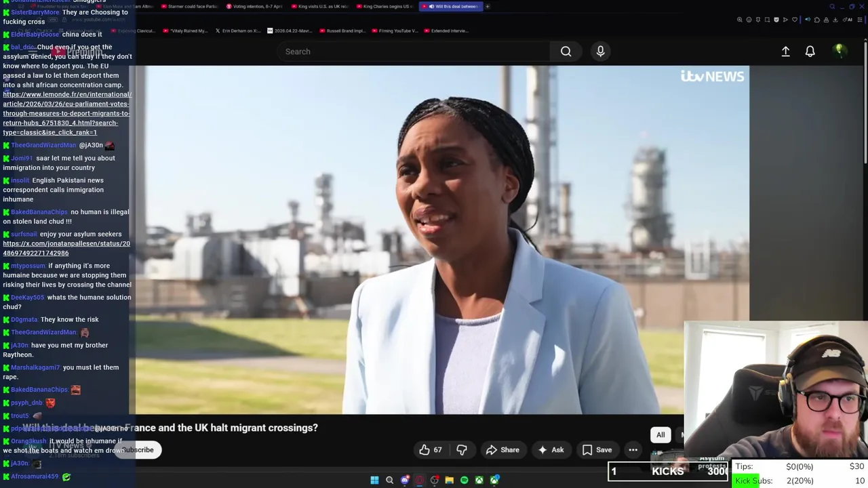Image resolution: width=868 pixels, height=488 pixels.
Task: Open the x.com jonatanpallesen link in chat
Action: coord(66,248)
